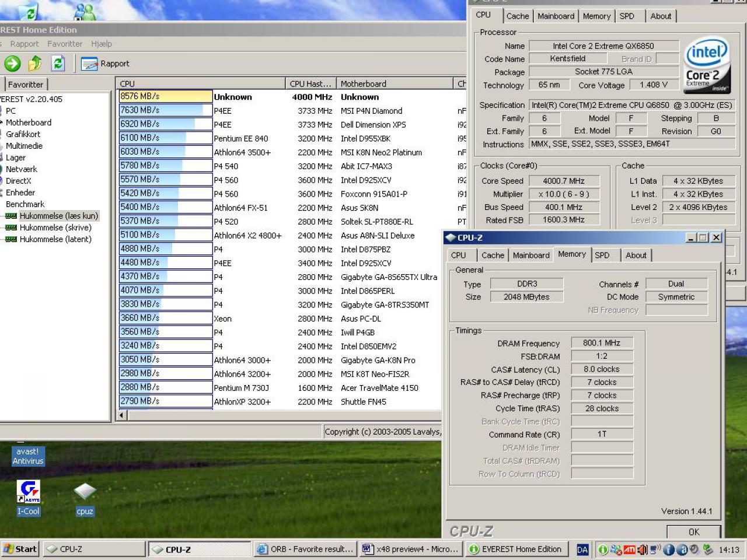Select the 7630 MB/s benchmark bar
Image resolution: width=747 pixels, height=560 pixels.
165,110
